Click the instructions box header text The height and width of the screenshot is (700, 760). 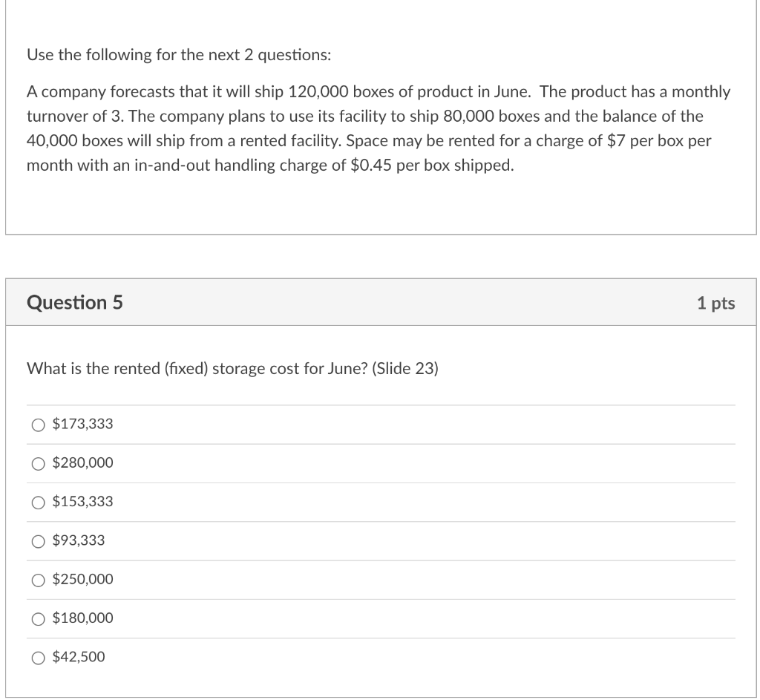tap(180, 54)
